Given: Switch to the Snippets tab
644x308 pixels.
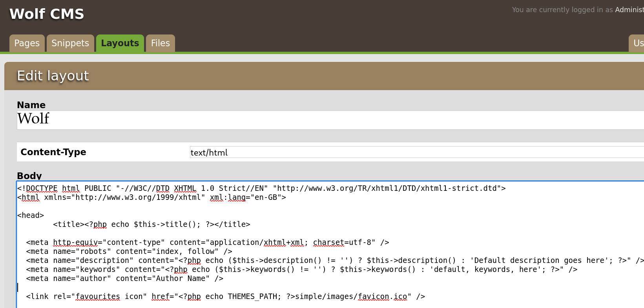Looking at the screenshot, I should [70, 43].
